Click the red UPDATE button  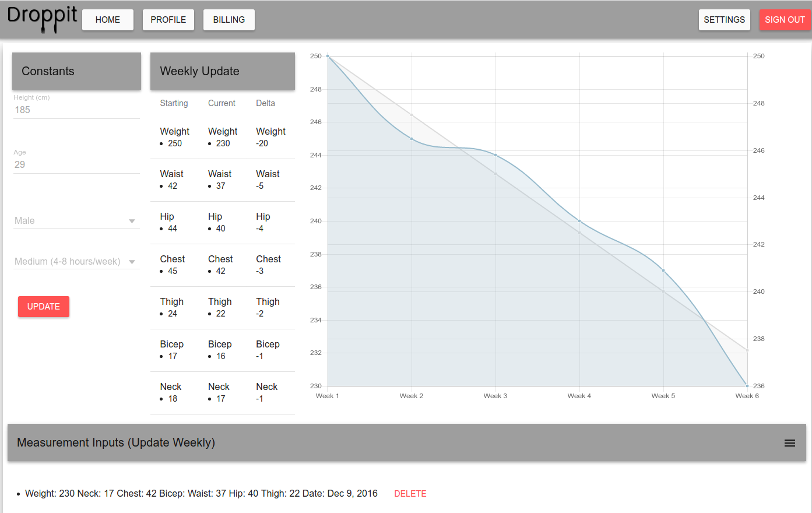coord(44,307)
